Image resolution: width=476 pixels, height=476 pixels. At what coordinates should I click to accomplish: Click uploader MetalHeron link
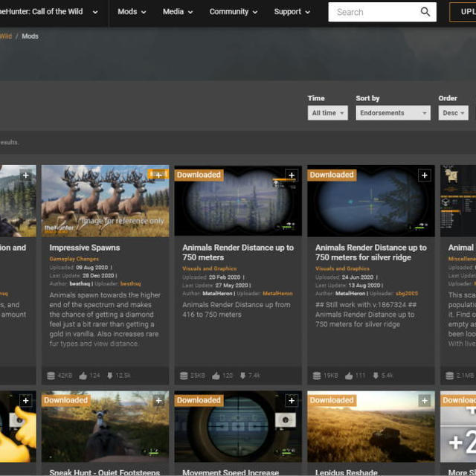277,294
